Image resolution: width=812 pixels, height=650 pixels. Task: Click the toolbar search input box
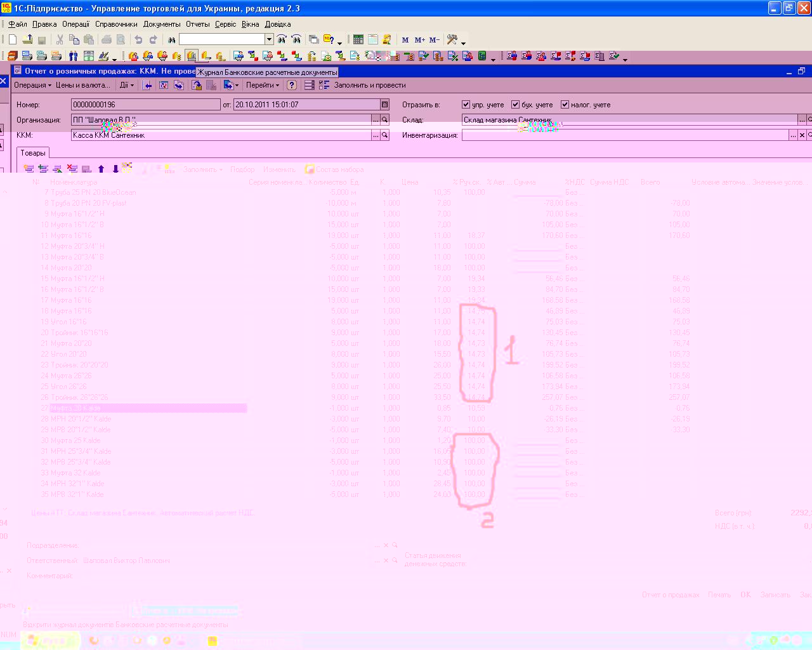tap(222, 39)
